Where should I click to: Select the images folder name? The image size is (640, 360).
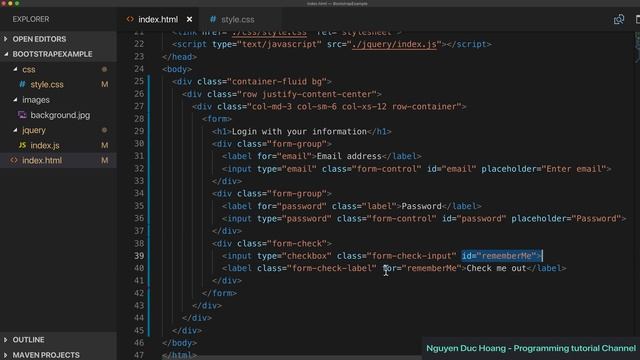[x=36, y=100]
